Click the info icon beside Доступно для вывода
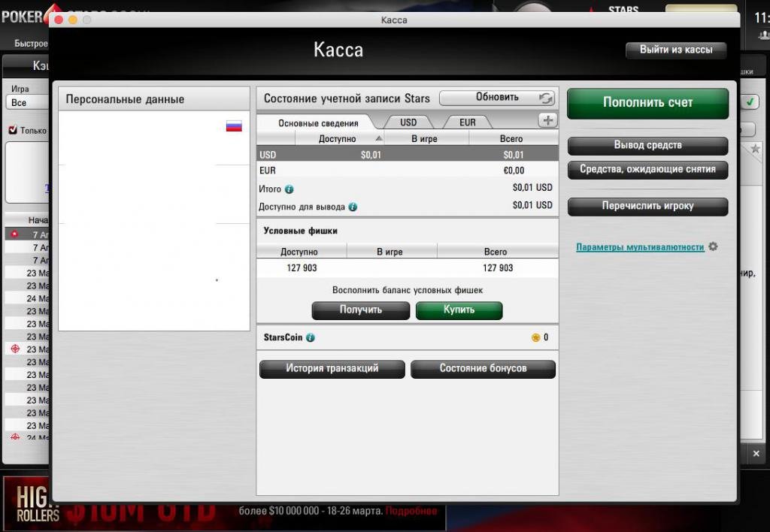The height and width of the screenshot is (532, 770). [x=353, y=207]
